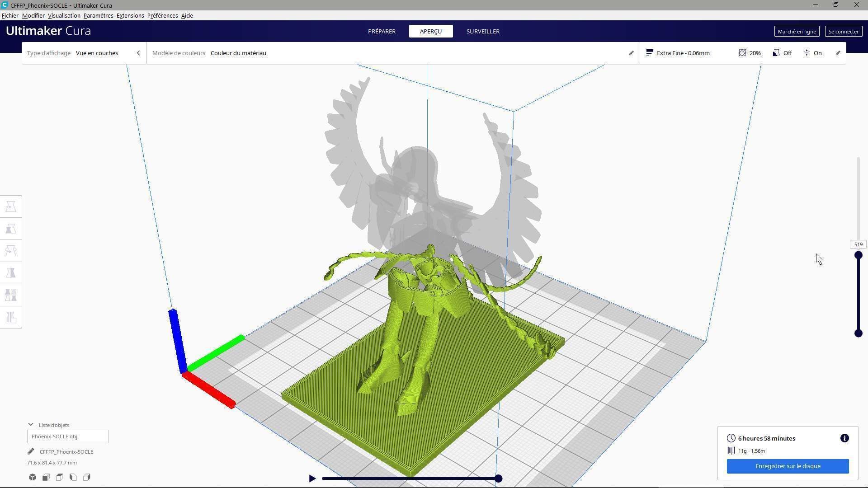Select the Mirror tool in left toolbar
Viewport: 868px width, 488px height.
coord(11,273)
